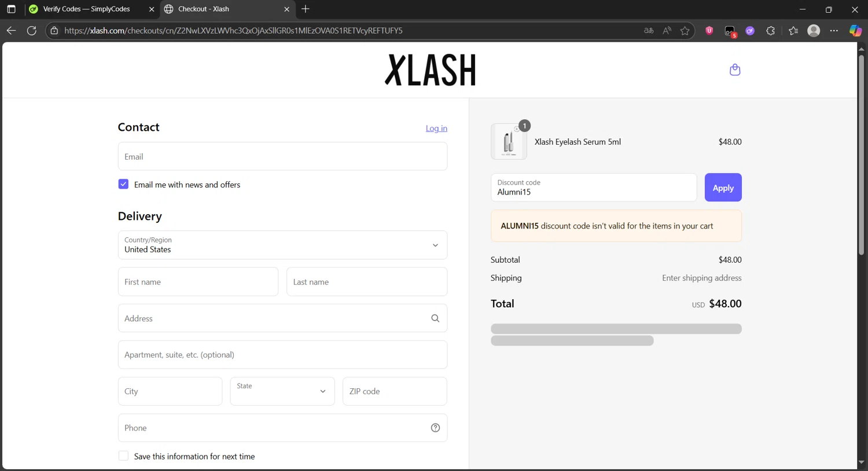Click the City input field
868x471 pixels.
(170, 391)
